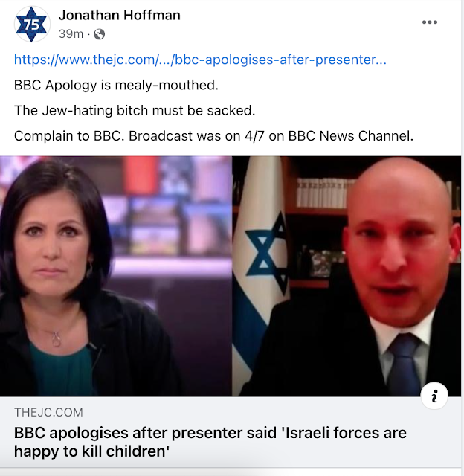Click the blue tie in preview image
The height and width of the screenshot is (476, 464).
coord(405,364)
